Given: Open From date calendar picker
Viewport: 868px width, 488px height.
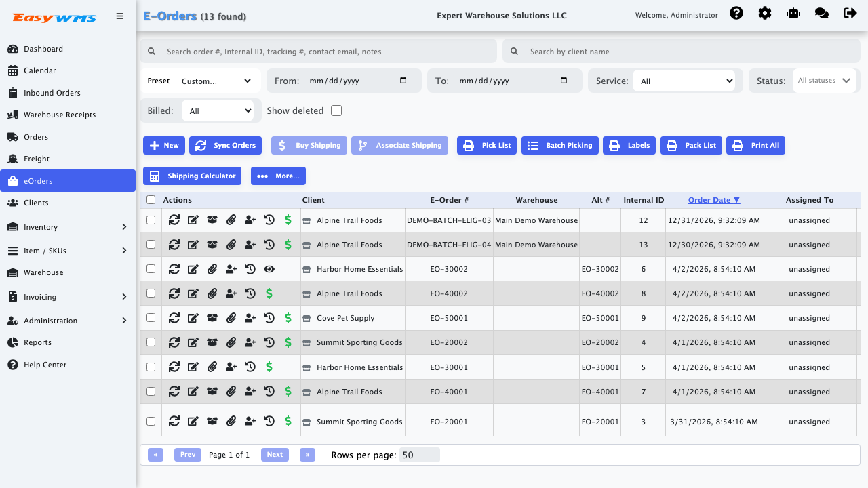Looking at the screenshot, I should point(403,80).
